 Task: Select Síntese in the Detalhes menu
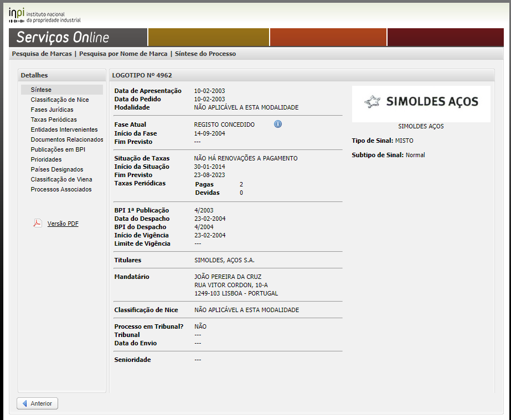point(62,90)
